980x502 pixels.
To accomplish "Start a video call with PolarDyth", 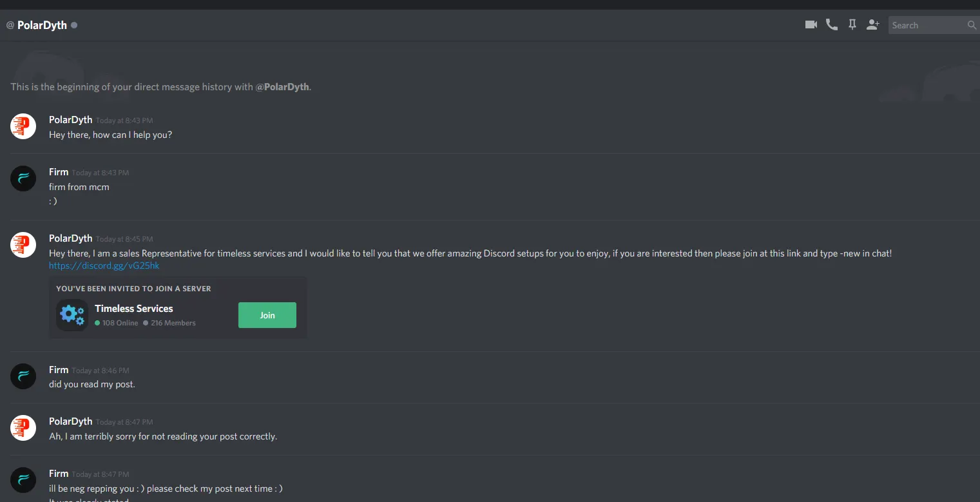I will 811,25.
